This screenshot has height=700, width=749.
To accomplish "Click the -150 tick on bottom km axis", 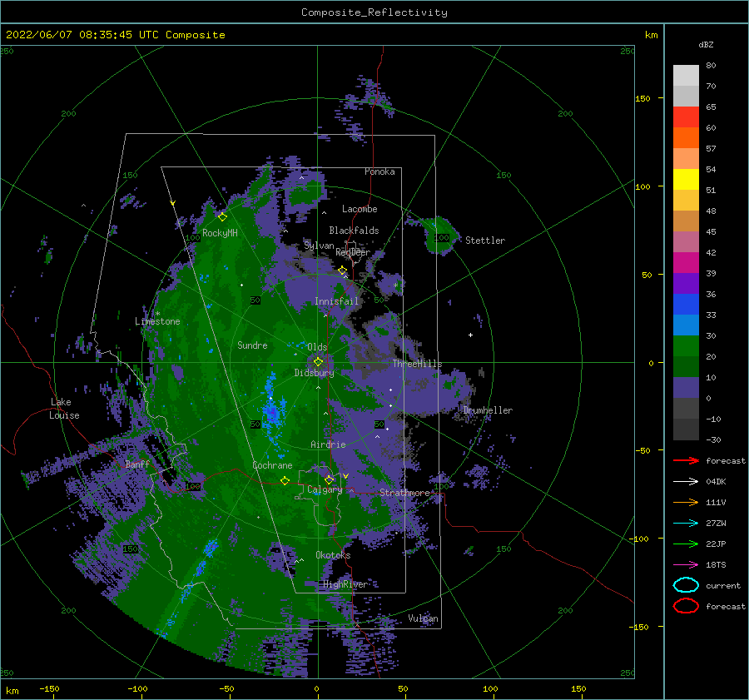I will 49,688.
